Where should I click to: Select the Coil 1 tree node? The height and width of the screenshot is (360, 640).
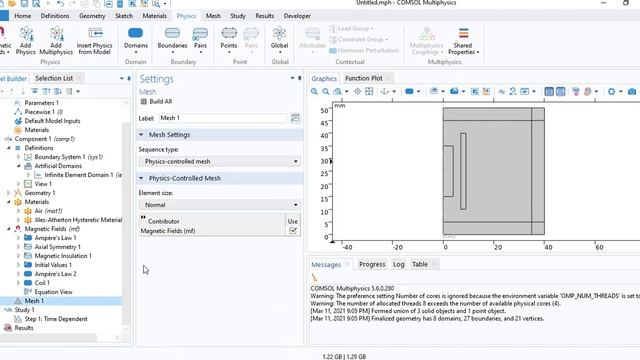click(42, 283)
